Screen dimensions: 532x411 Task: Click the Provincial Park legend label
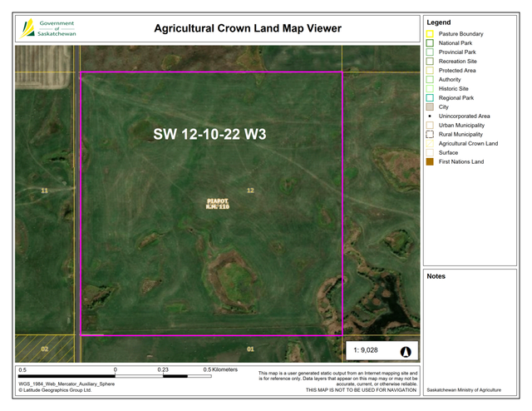pyautogui.click(x=457, y=52)
